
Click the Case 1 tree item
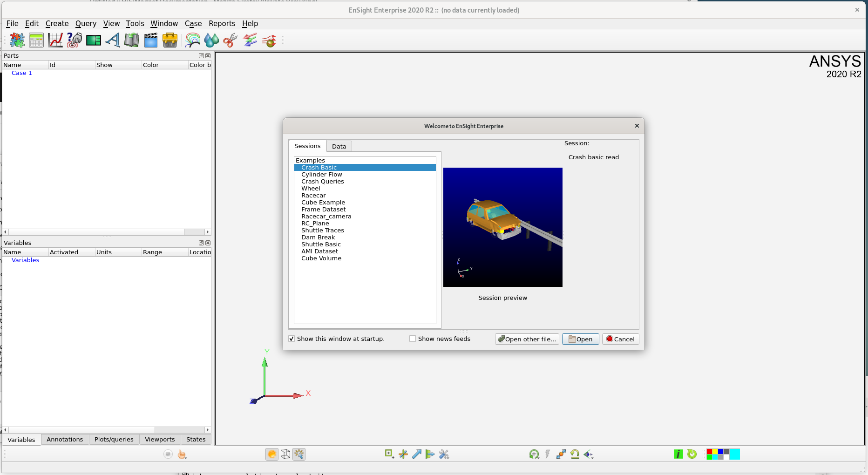point(21,73)
